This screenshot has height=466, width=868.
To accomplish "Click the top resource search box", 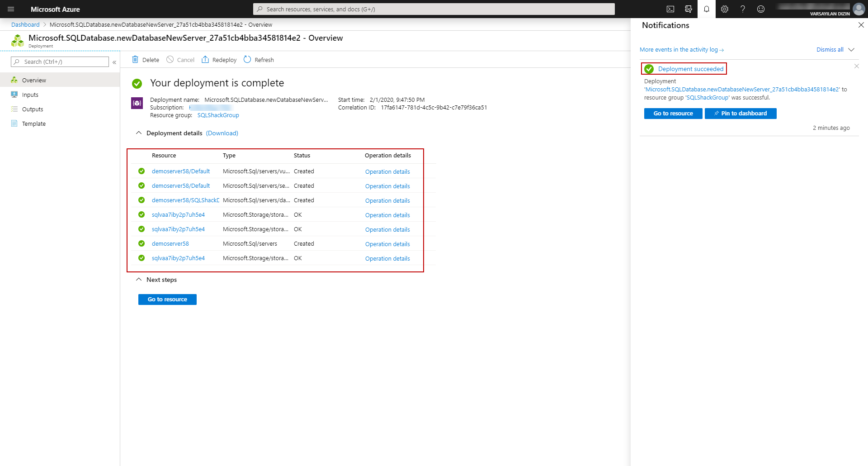I will tap(434, 9).
